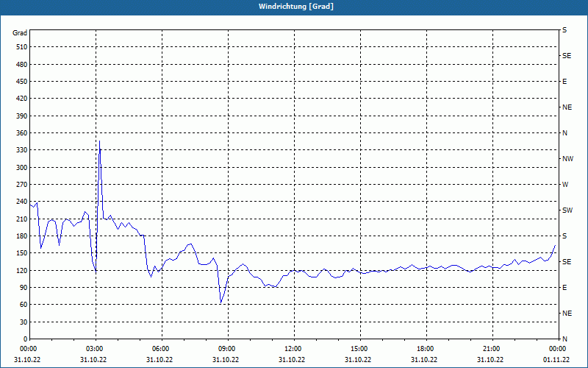Viewport: 588px width, 368px height.
Task: Click the "15:00" time axis label
Action: point(360,349)
